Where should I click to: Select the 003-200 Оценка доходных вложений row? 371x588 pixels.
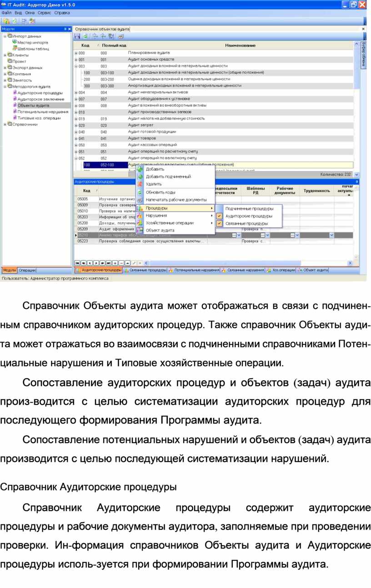click(214, 79)
